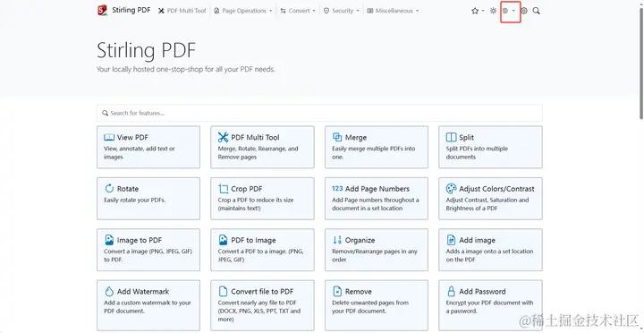Click text 'Remove/Rearrange pages in any order'

click(374, 256)
